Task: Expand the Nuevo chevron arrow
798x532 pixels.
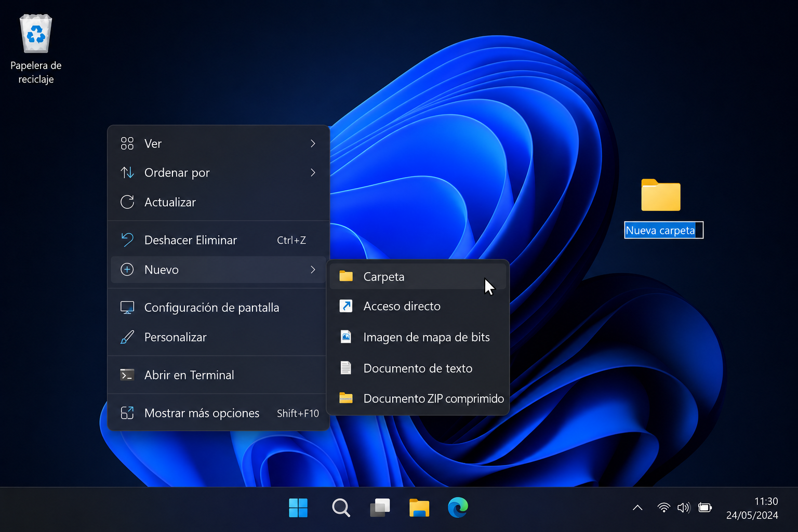Action: click(313, 270)
